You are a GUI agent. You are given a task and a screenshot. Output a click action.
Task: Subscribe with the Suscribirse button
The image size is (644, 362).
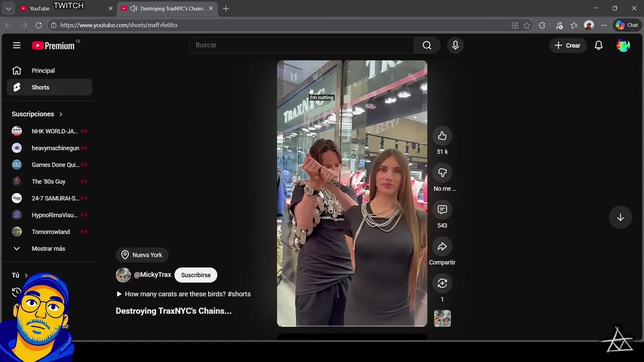[x=196, y=275]
